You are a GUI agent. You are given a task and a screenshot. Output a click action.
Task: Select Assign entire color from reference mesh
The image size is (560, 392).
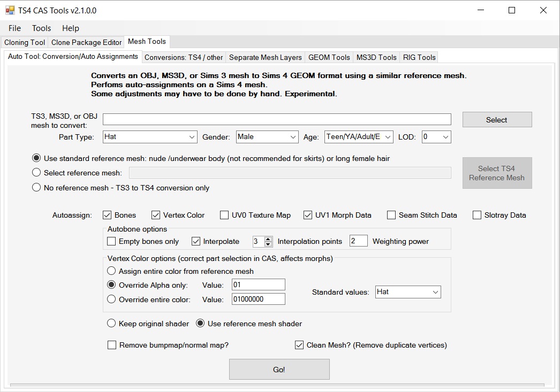(111, 271)
